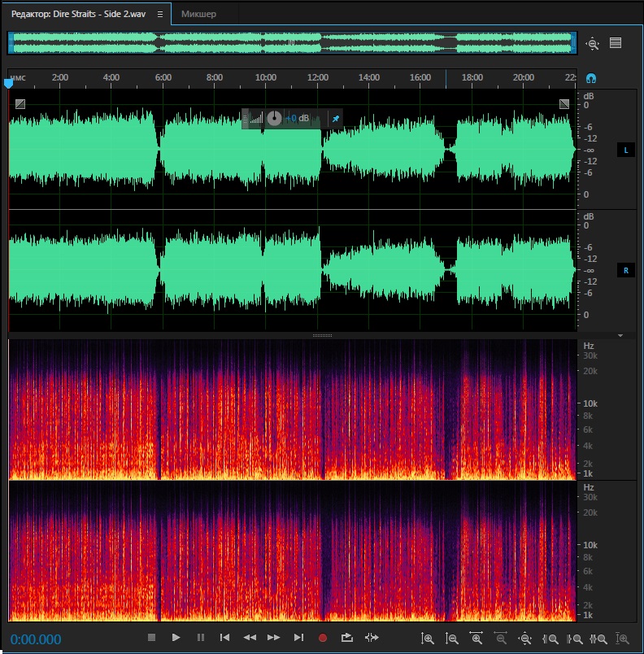Toggle the right channel R button
Viewport: 644px width, 654px height.
(626, 270)
